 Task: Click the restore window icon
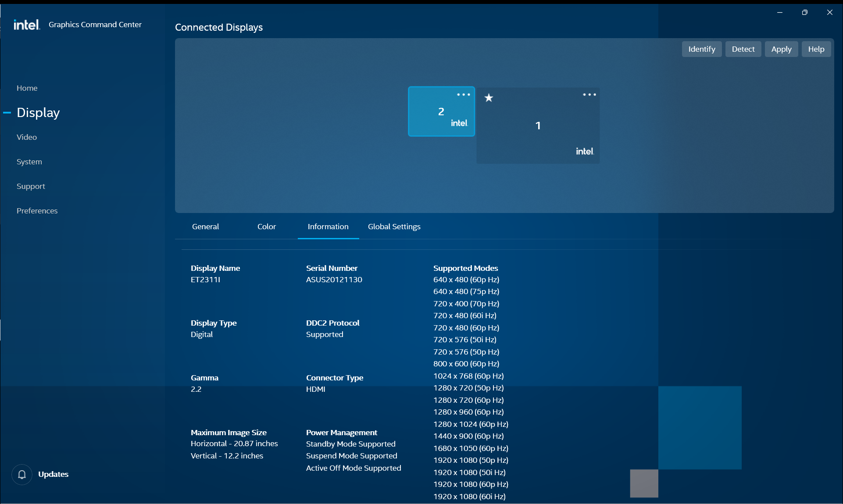pos(804,12)
